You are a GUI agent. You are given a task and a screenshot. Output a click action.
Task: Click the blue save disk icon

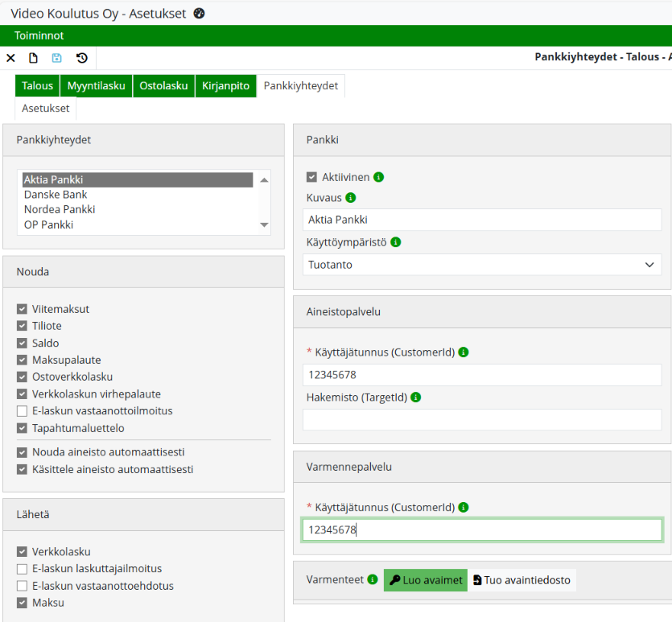(57, 58)
